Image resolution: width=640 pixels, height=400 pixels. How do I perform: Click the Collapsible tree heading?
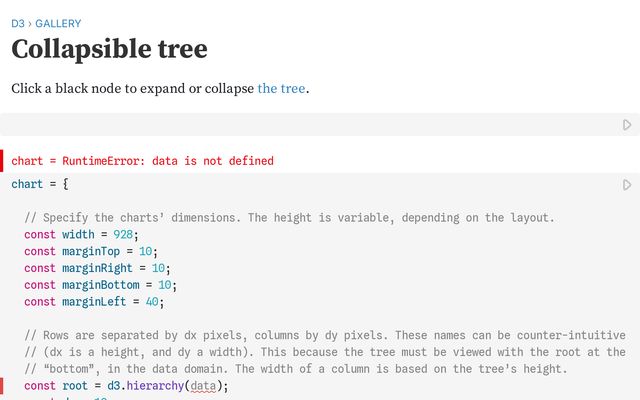tap(109, 49)
